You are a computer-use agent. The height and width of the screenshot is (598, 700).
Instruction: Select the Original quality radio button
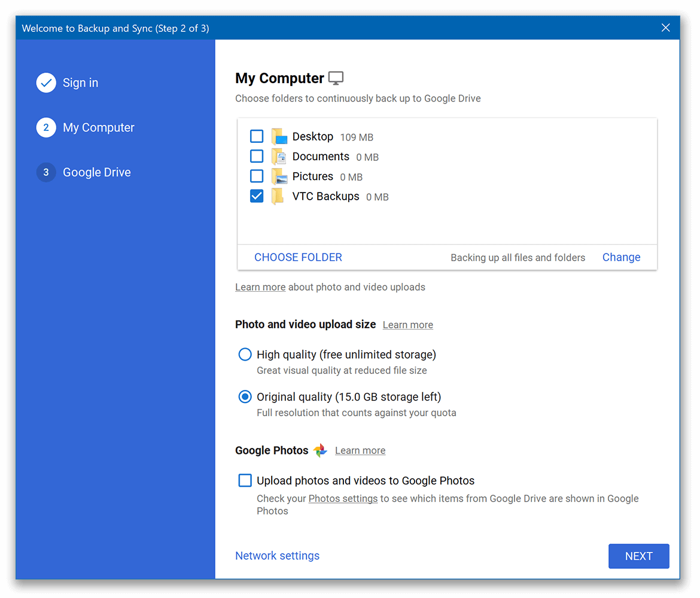tap(245, 396)
